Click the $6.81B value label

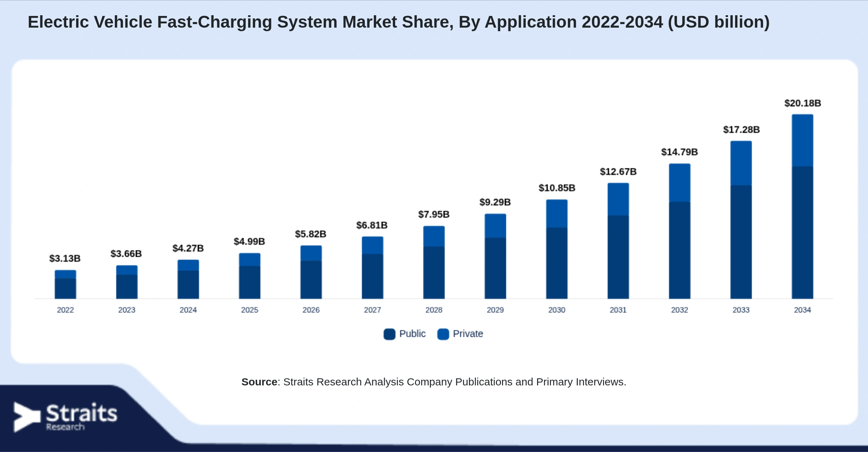(372, 225)
